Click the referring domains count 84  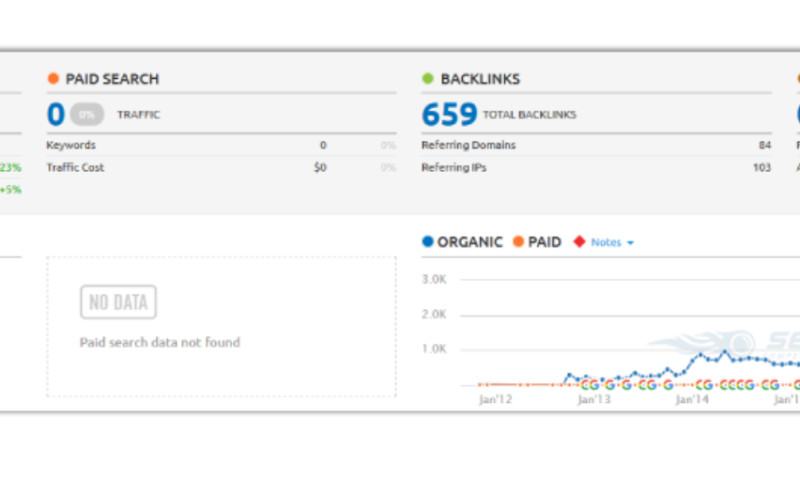[x=764, y=145]
